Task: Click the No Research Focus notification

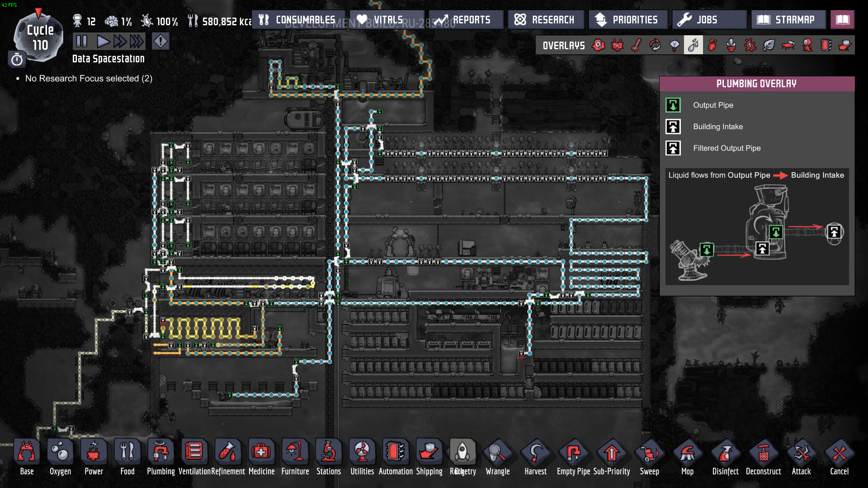Action: (x=89, y=79)
